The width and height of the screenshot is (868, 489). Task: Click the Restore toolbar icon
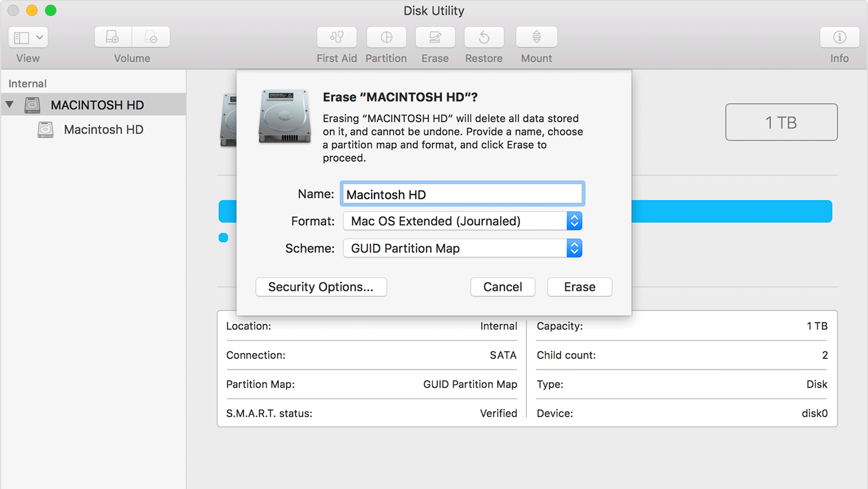[484, 37]
